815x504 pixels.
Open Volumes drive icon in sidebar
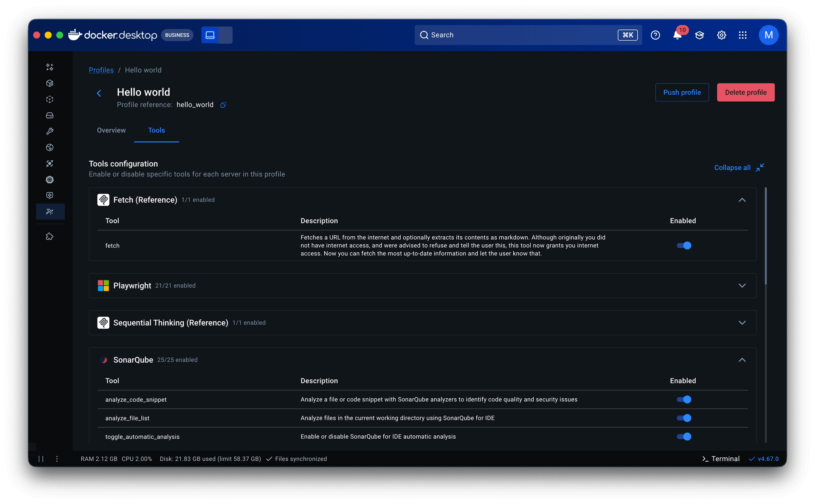(50, 115)
